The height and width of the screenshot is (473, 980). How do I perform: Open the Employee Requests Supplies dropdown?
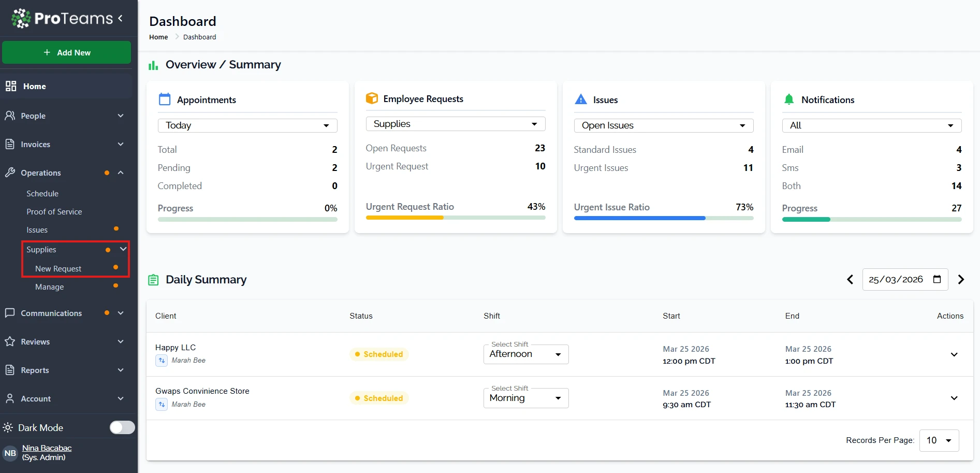tap(455, 124)
